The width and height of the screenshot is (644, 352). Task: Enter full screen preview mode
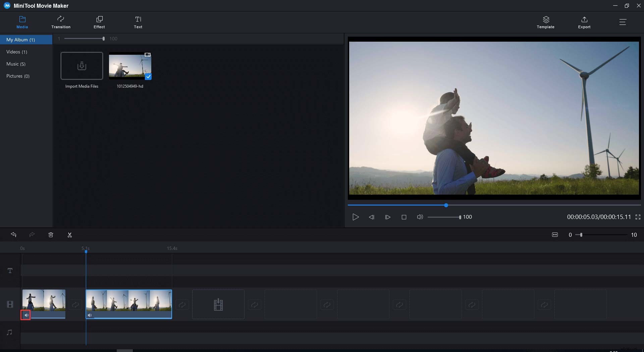[x=638, y=217]
